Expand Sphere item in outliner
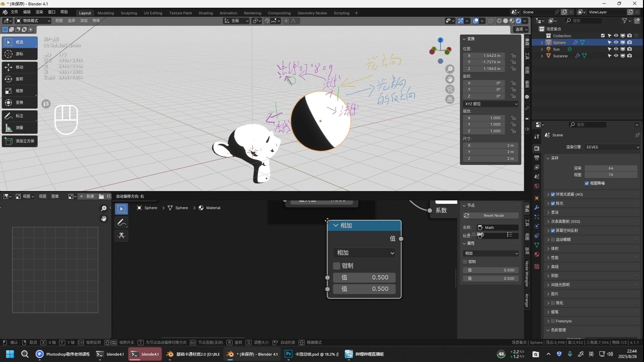Image resolution: width=644 pixels, height=362 pixels. 542,43
